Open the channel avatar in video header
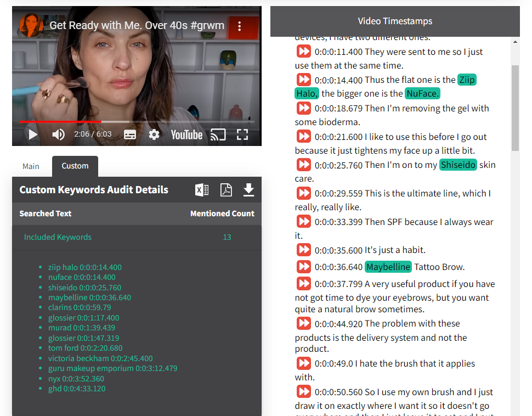Image resolution: width=532 pixels, height=416 pixels. click(31, 25)
